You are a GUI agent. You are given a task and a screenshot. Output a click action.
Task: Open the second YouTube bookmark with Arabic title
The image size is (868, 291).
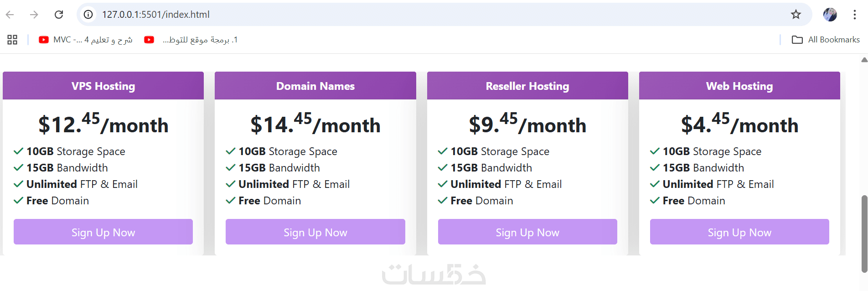coord(191,40)
